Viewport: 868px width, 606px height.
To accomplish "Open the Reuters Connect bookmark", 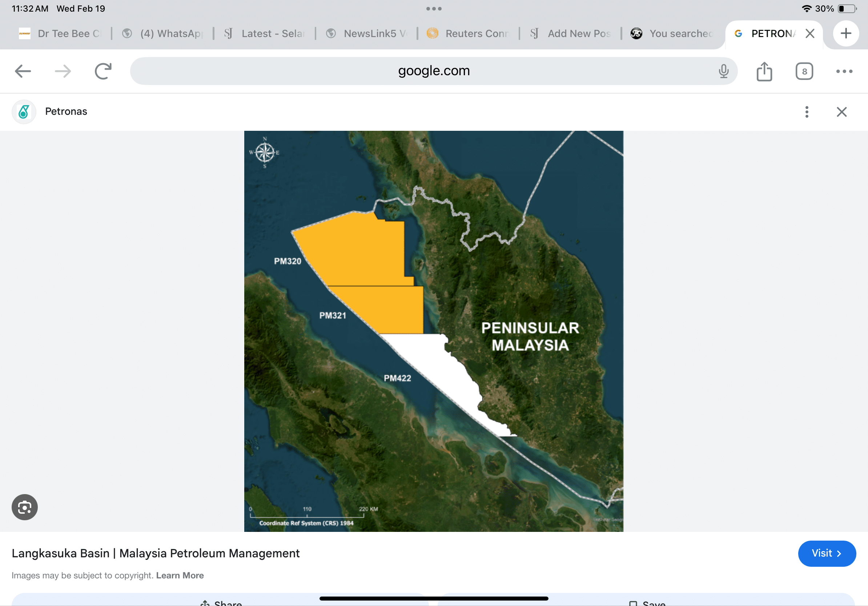I will 469,33.
